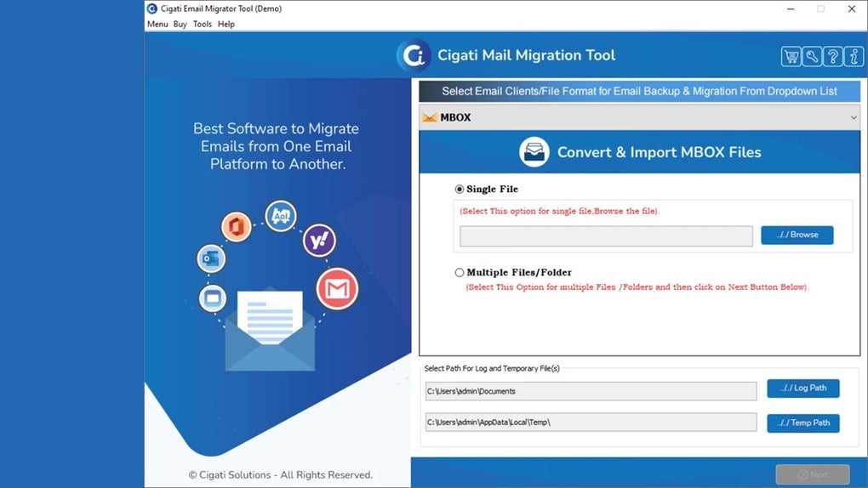The width and height of the screenshot is (868, 488).
Task: Click the single file path input field
Action: pyautogui.click(x=606, y=235)
